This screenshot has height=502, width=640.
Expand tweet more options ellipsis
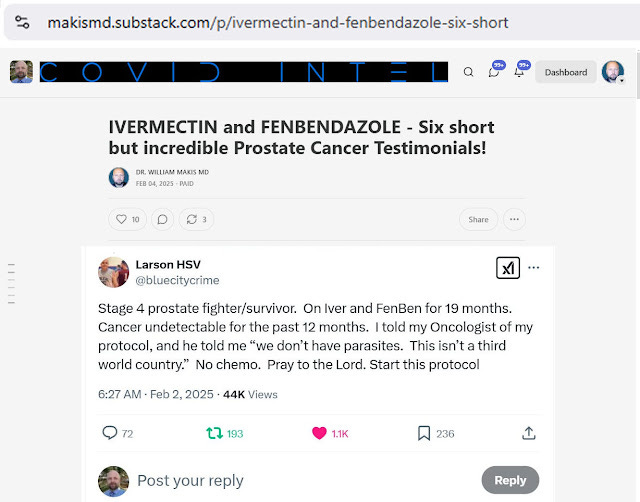tap(533, 268)
